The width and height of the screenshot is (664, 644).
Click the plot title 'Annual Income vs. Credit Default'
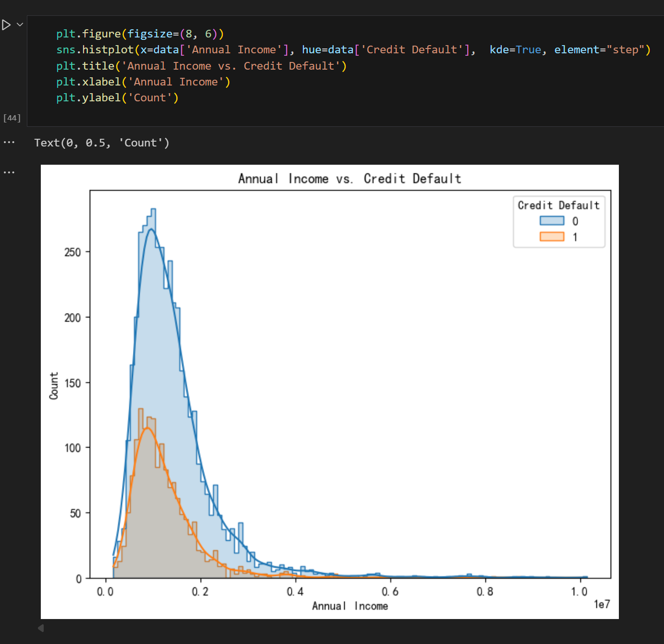pyautogui.click(x=350, y=179)
